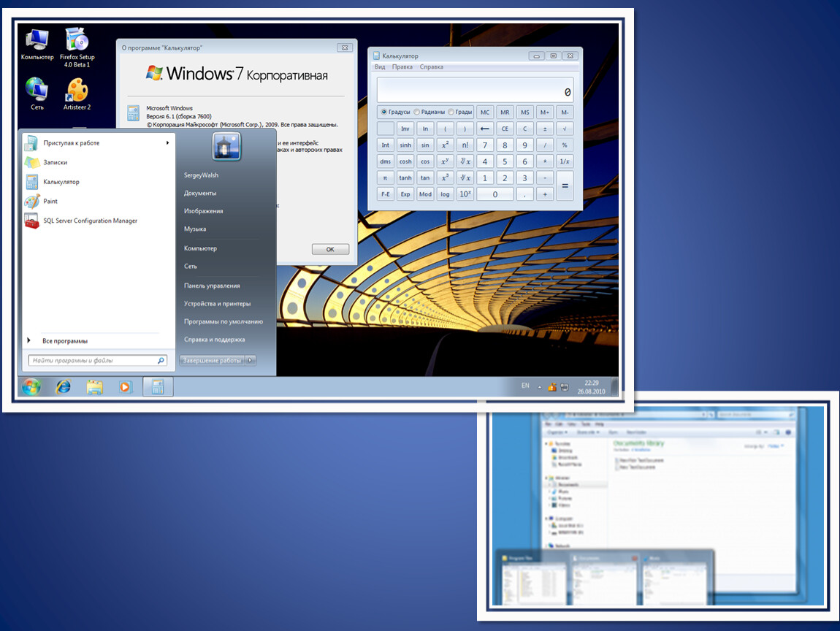This screenshot has height=631, width=840.
Task: Launch Internet Explorer from the taskbar
Action: 64,386
